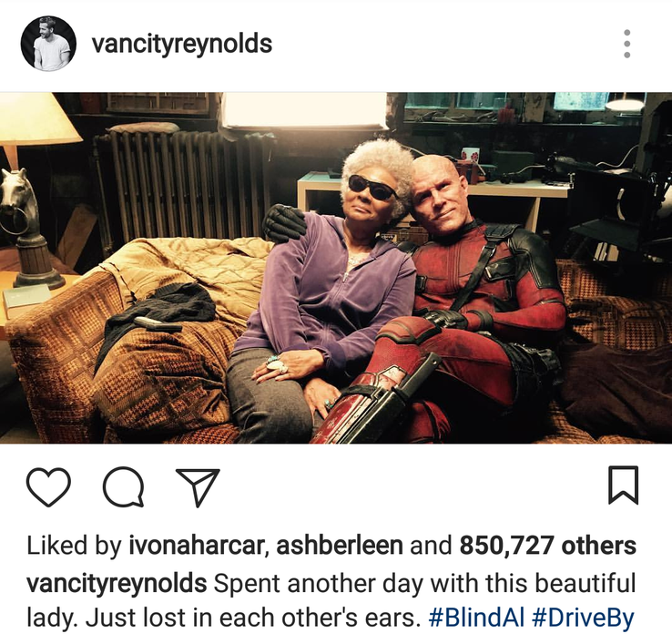Image resolution: width=672 pixels, height=644 pixels.
Task: Open the #DriveBy hashtag
Action: click(x=584, y=618)
